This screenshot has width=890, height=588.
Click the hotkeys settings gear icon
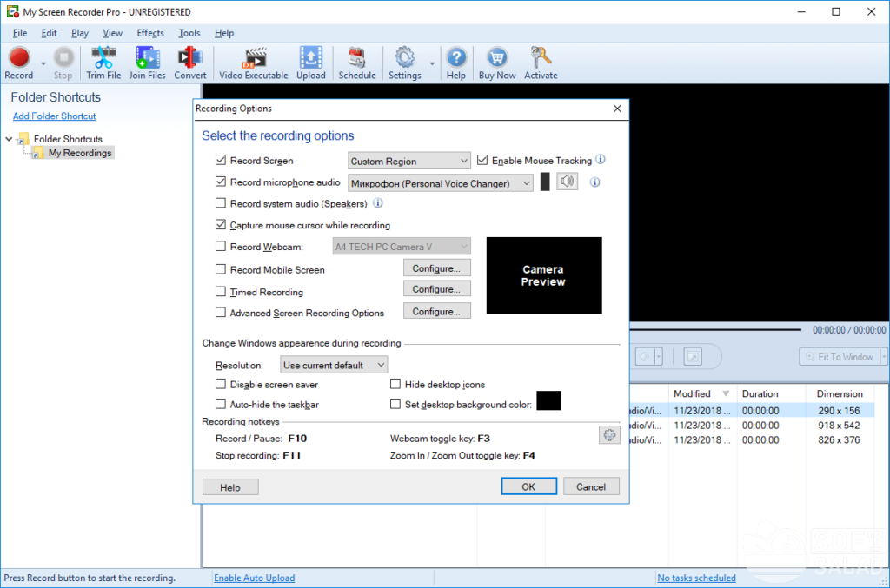tap(609, 435)
